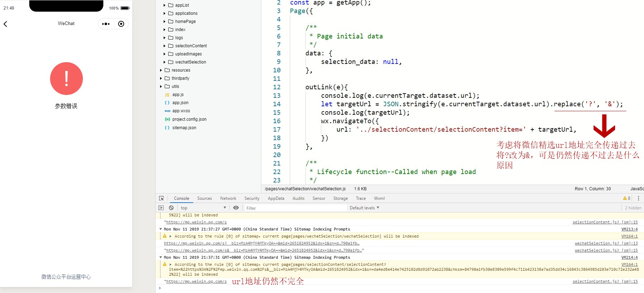Switch to the Network tab
The image size is (644, 293).
pyautogui.click(x=228, y=198)
